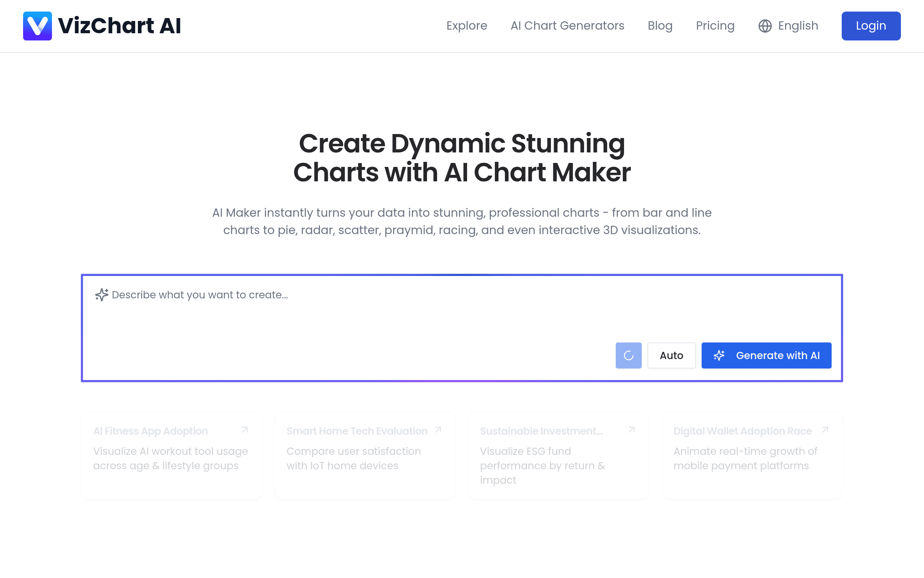Click arrow icon on Digital Wallet card
This screenshot has height=578, width=924.
[x=825, y=430]
